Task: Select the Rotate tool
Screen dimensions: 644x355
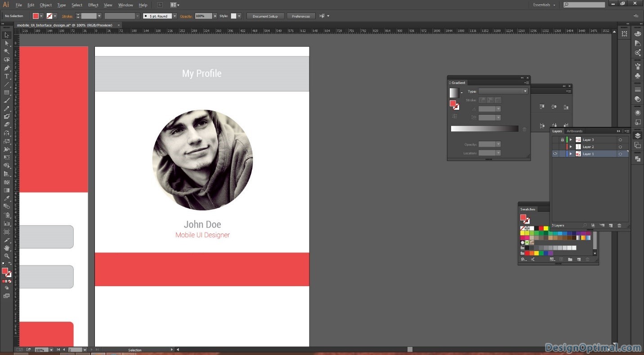Action: pos(7,133)
